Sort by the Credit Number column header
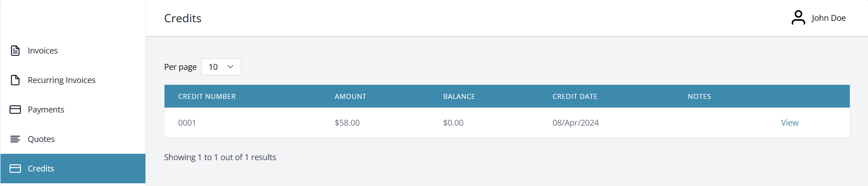868x186 pixels. tap(207, 96)
